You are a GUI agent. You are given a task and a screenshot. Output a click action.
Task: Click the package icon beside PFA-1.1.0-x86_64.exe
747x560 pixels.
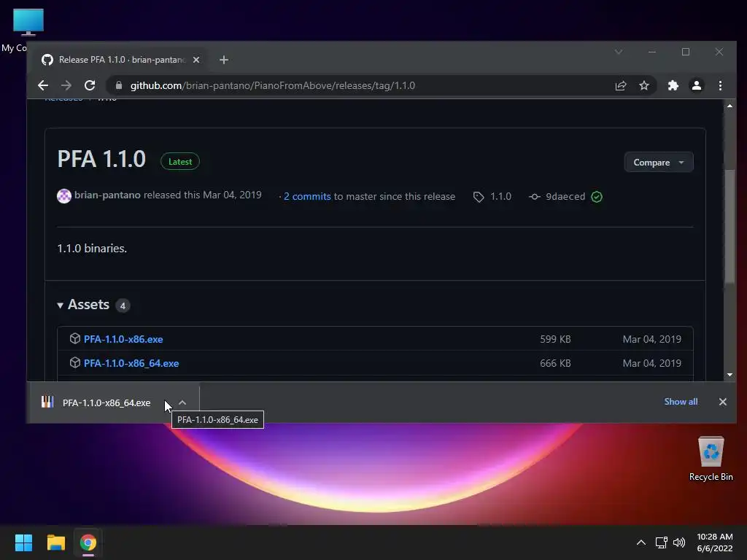click(x=75, y=363)
